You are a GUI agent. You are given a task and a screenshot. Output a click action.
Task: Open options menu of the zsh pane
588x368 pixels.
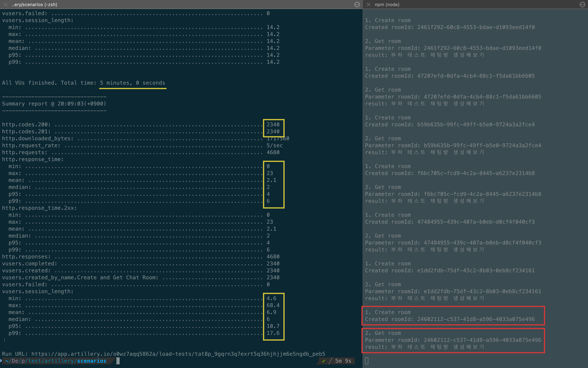357,4
